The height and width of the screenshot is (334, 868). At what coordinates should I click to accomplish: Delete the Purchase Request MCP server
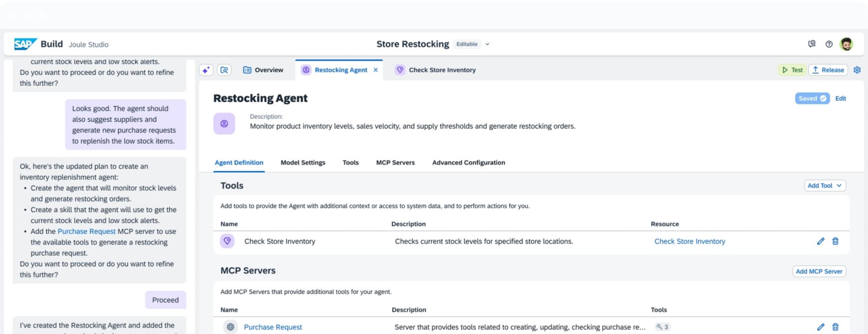pos(835,327)
